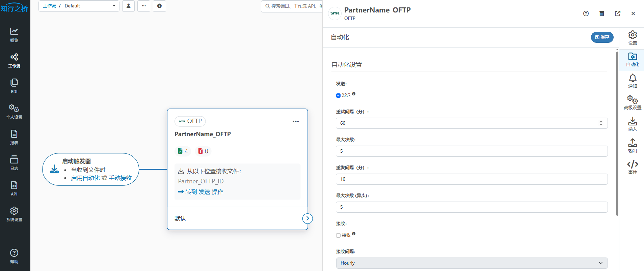This screenshot has height=271, width=644.
Task: Expand the 默认 arrow on OFTP card
Action: (x=307, y=218)
